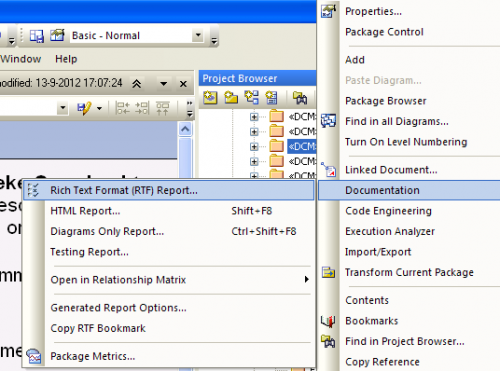Click the first alignment icon in the notes toolbar
Screen dimensions: 500x371
[122, 108]
